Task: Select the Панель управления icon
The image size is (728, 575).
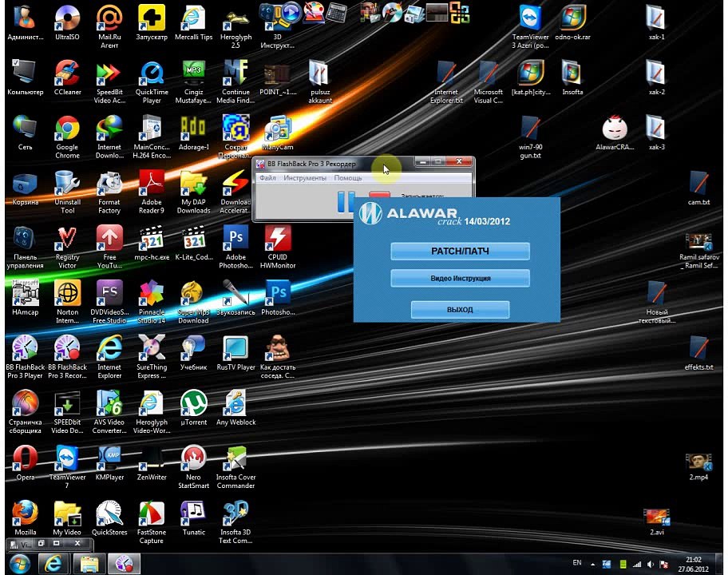Action: [25, 247]
